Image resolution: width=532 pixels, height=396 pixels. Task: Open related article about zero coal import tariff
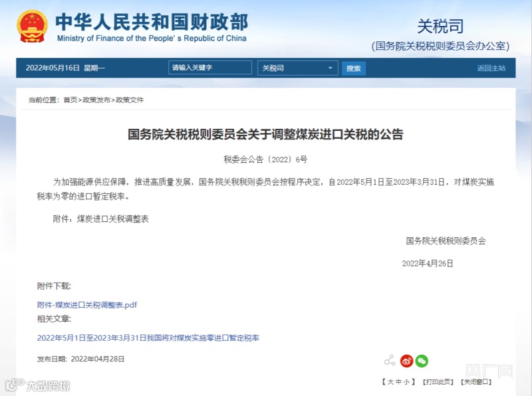coord(148,338)
